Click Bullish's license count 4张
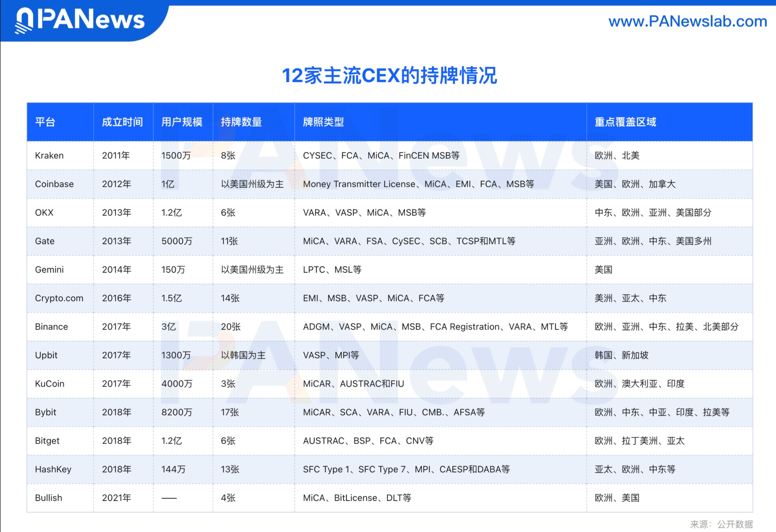The image size is (776, 532). pyautogui.click(x=228, y=498)
